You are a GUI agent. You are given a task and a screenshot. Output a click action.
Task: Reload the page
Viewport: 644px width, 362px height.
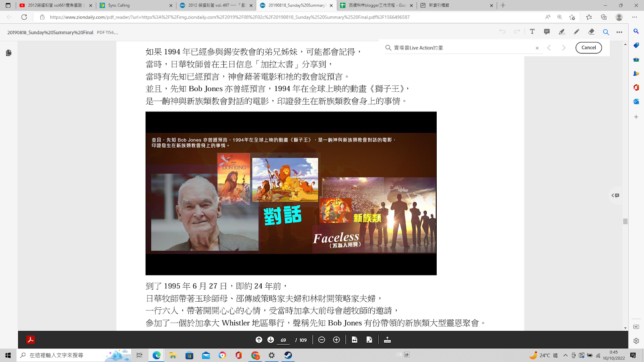point(24,17)
